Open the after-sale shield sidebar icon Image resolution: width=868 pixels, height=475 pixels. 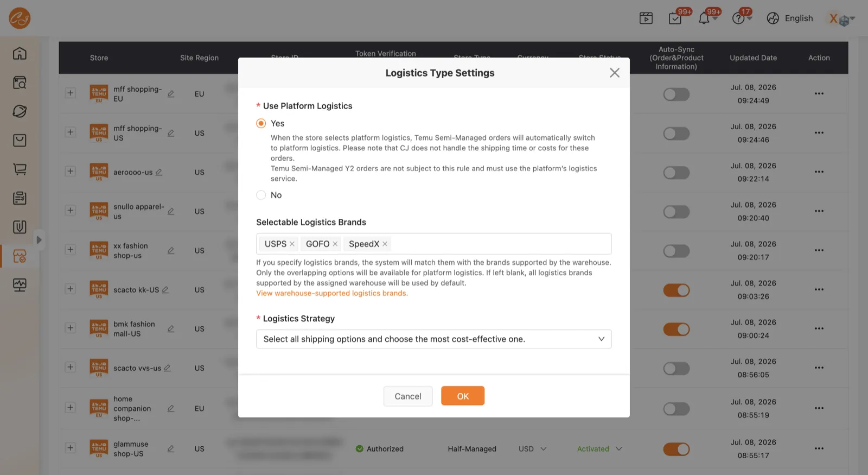tap(20, 227)
